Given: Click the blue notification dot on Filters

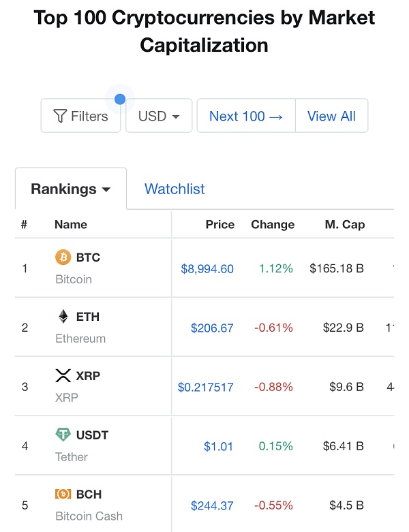Looking at the screenshot, I should pos(120,99).
